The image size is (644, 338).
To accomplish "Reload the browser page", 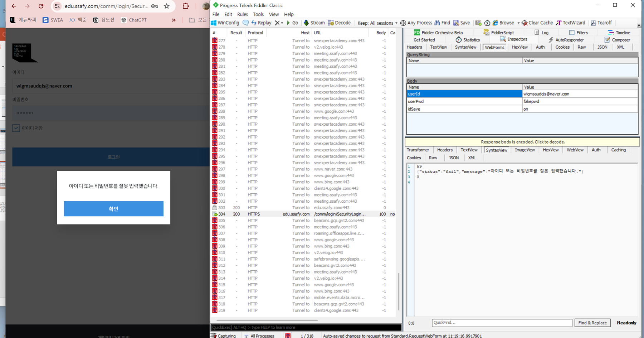I will tap(41, 6).
